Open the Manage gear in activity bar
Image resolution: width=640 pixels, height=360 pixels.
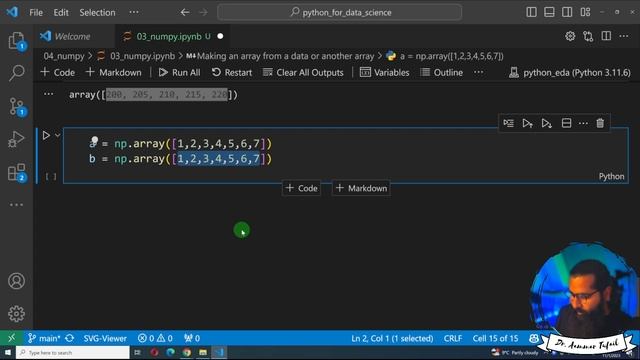click(16, 313)
